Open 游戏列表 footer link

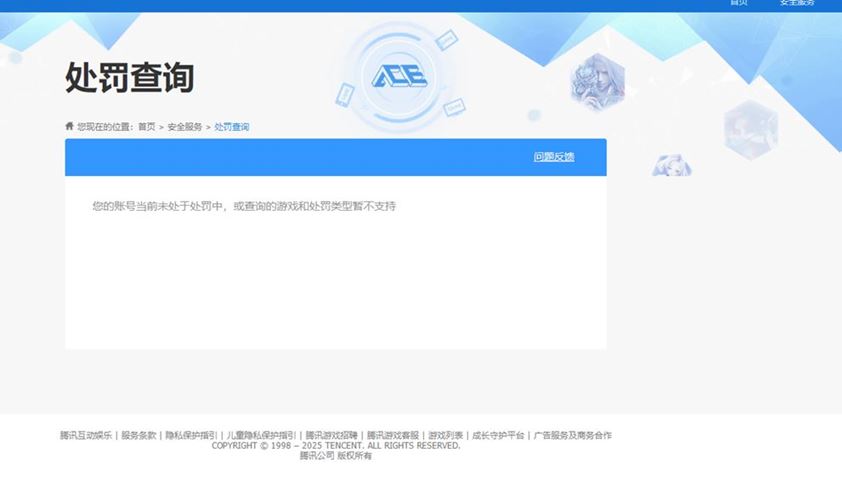click(x=445, y=435)
